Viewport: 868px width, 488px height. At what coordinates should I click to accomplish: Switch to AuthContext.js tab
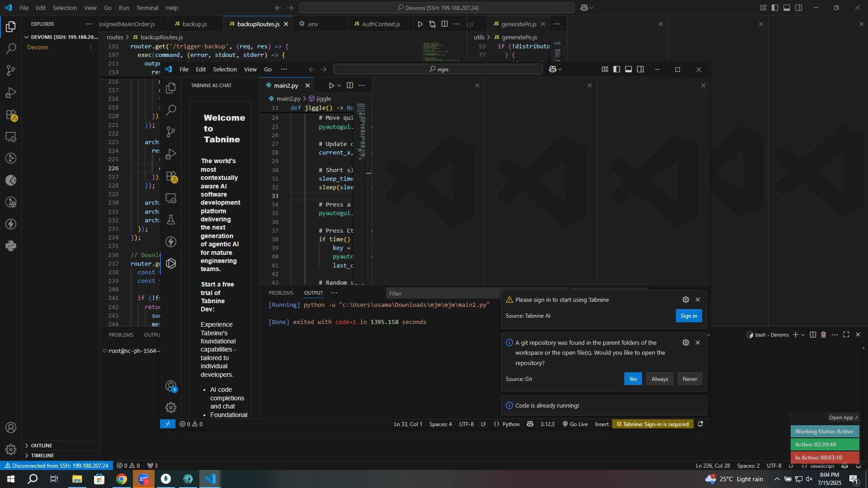[381, 24]
